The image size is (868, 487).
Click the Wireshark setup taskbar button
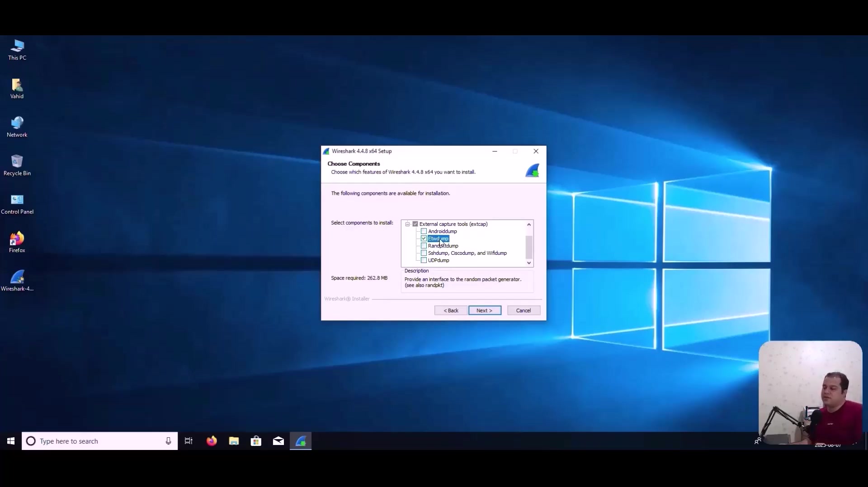pos(301,441)
